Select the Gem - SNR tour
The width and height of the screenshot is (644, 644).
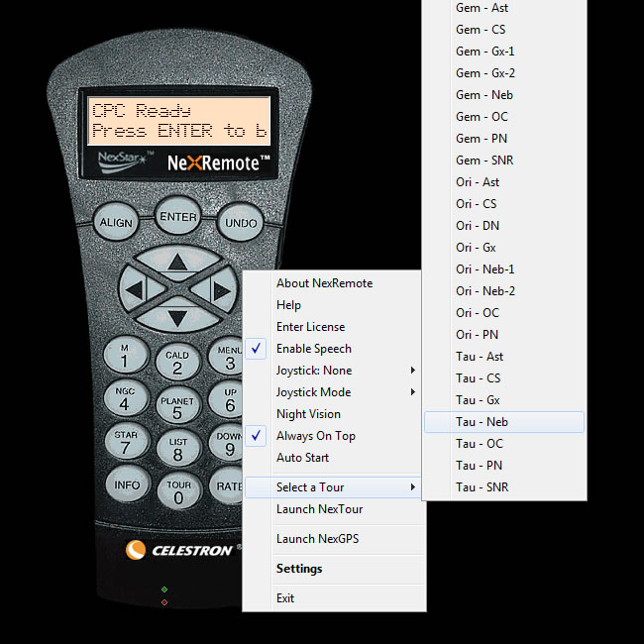[x=504, y=161]
